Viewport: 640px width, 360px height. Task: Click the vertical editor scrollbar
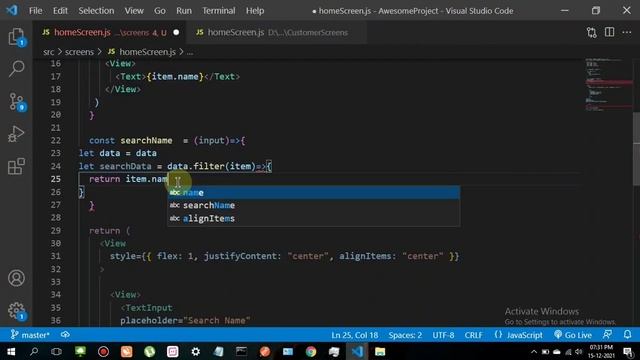pos(636,149)
